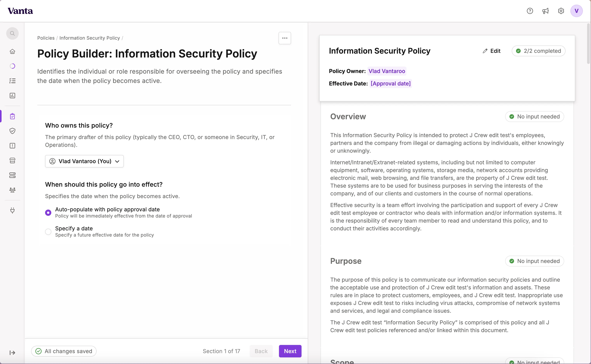Click the Purpose heading
Image resolution: width=591 pixels, height=364 pixels.
pyautogui.click(x=346, y=261)
